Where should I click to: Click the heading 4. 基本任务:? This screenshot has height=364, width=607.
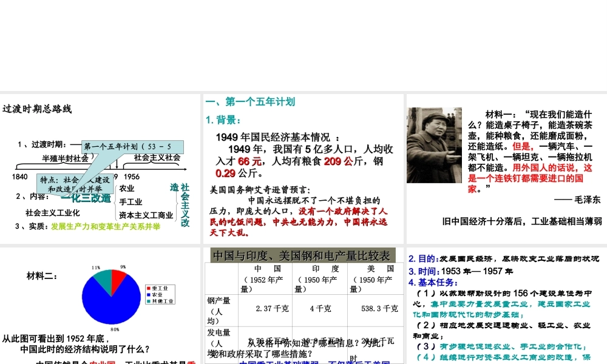pyautogui.click(x=433, y=282)
